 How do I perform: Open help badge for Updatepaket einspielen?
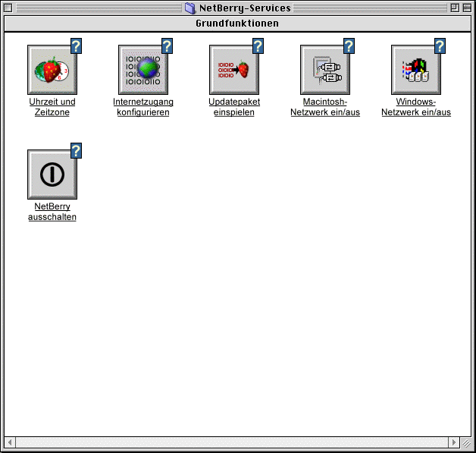(258, 46)
